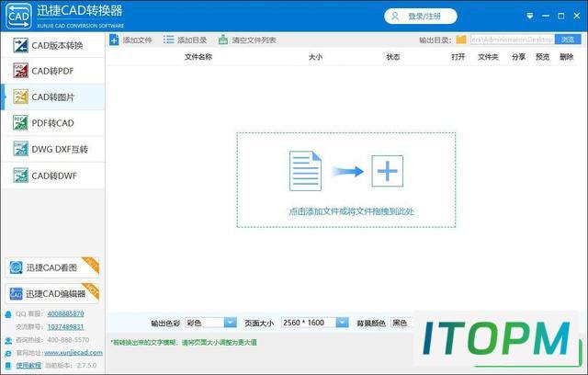Switch to CAD版本转换 tab
This screenshot has width=588, height=375.
(x=53, y=45)
